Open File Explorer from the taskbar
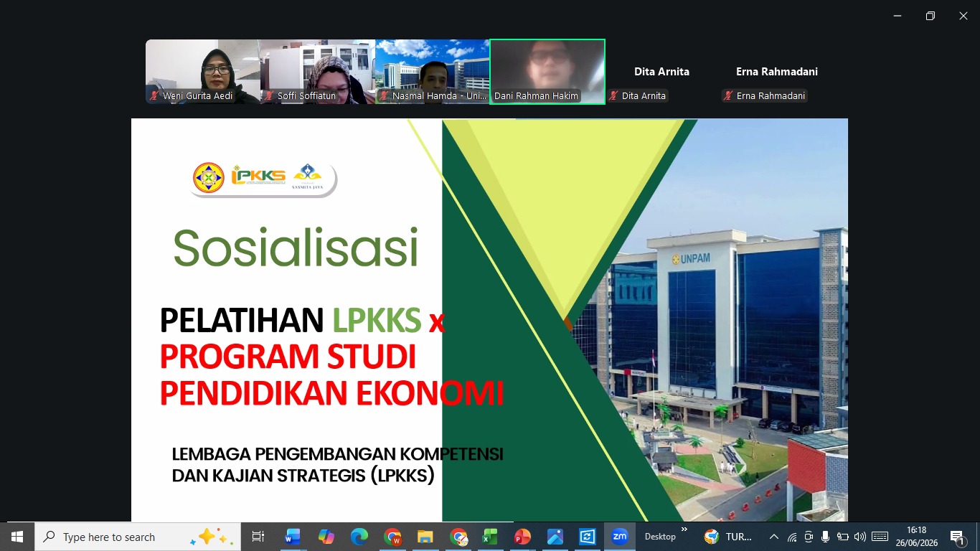Image resolution: width=980 pixels, height=551 pixels. 425,537
